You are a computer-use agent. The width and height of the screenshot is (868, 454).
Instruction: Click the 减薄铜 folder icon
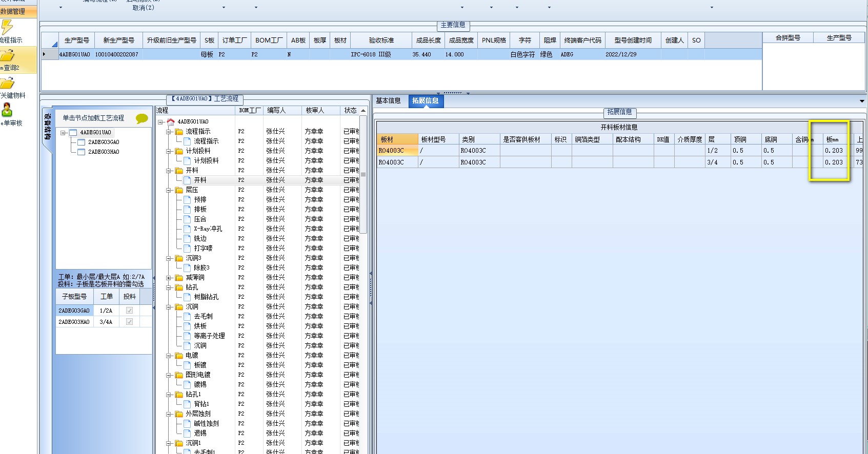pos(179,278)
